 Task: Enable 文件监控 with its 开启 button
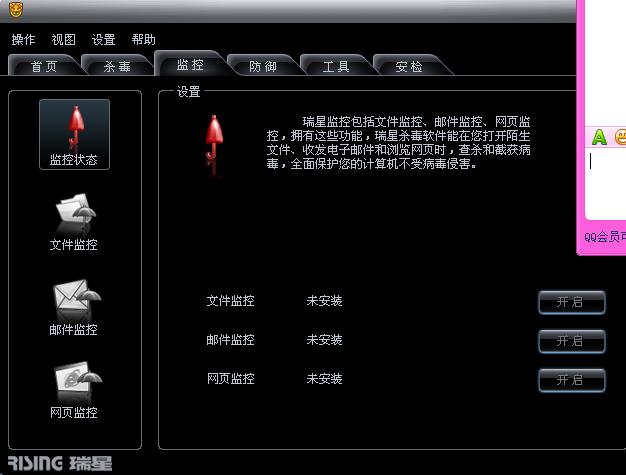click(572, 302)
